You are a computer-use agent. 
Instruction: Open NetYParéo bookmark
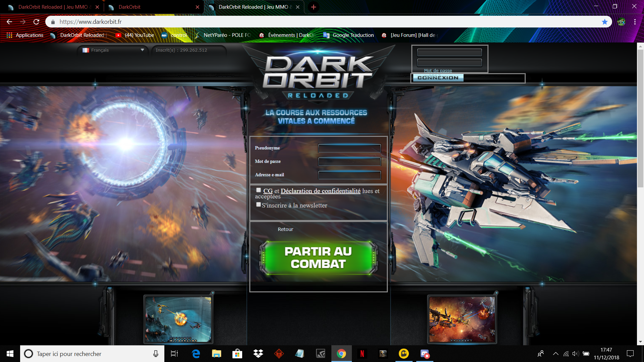(223, 35)
